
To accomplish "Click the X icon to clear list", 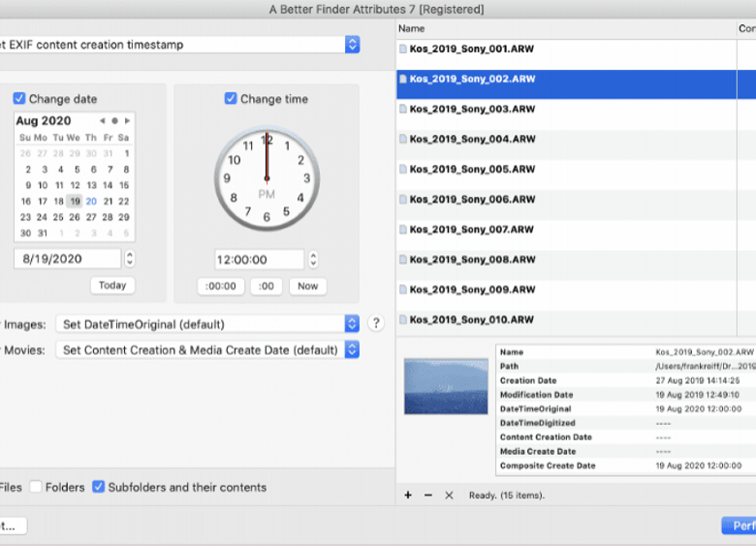I will [449, 495].
